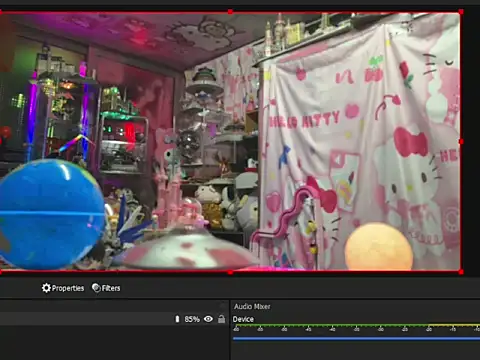Image resolution: width=480 pixels, height=360 pixels.
Task: Toggle the source lock padlock icon
Action: (x=221, y=319)
